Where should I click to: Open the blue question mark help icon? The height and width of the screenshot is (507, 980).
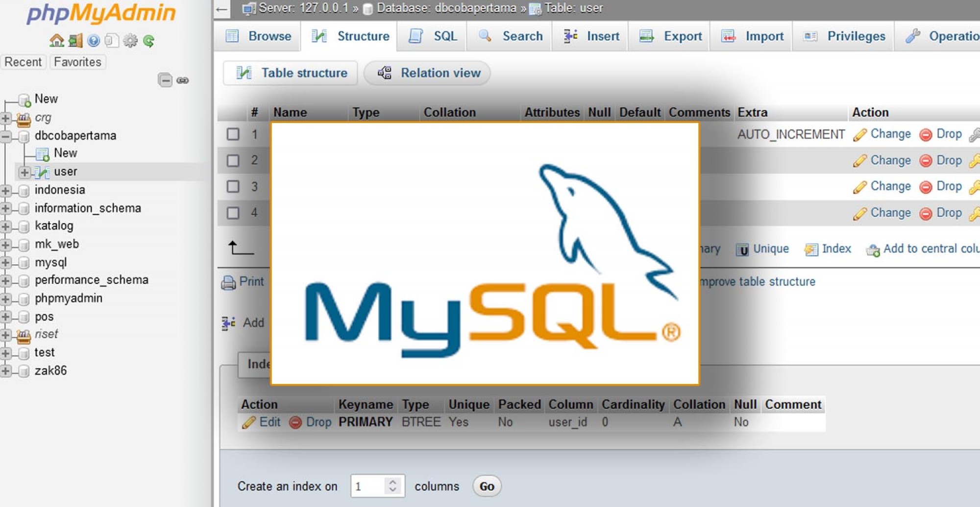pyautogui.click(x=94, y=41)
